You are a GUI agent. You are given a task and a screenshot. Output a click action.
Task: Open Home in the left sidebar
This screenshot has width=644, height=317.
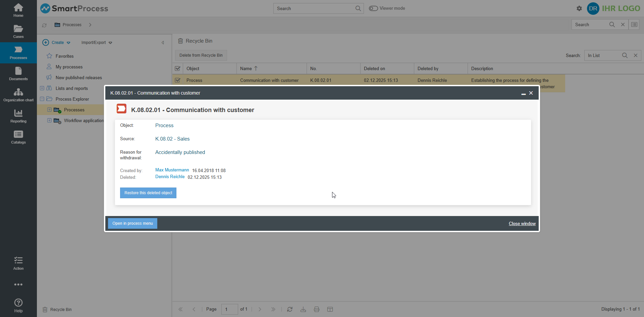[18, 10]
